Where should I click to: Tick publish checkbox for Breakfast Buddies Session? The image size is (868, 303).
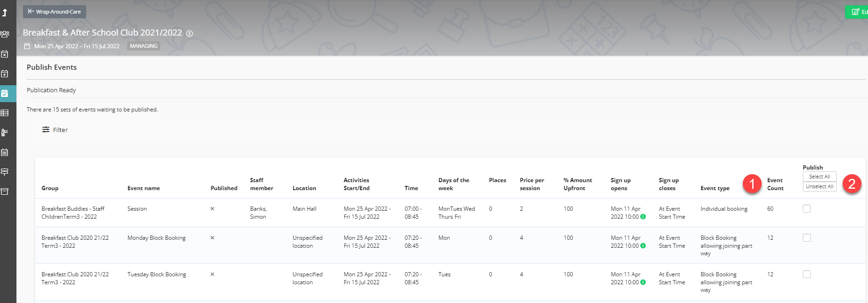pyautogui.click(x=807, y=209)
